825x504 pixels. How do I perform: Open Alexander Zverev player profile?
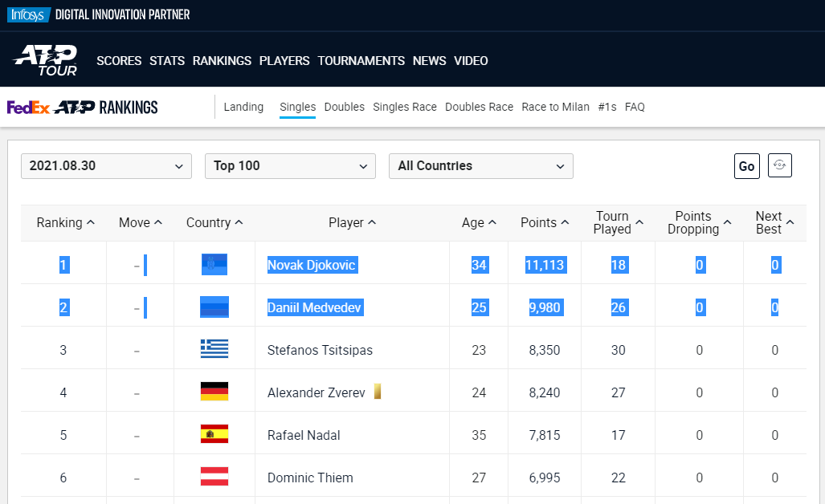click(x=317, y=392)
